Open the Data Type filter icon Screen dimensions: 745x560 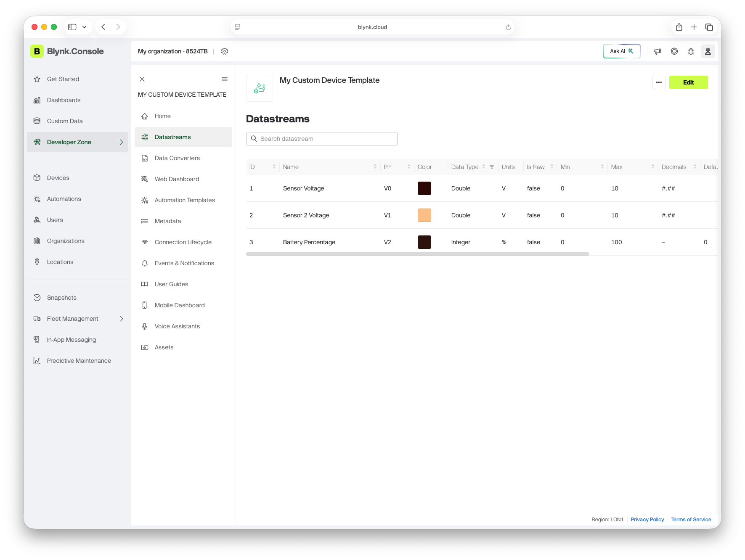point(492,167)
